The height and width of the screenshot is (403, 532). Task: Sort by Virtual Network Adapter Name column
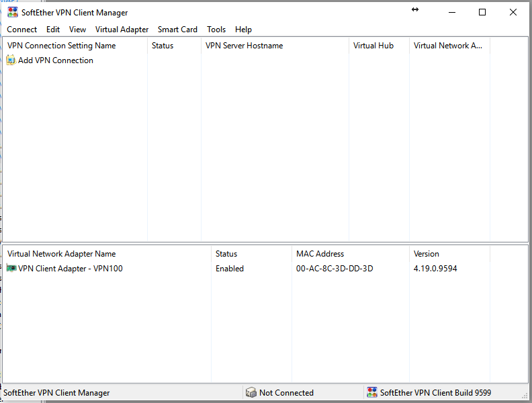(x=107, y=254)
